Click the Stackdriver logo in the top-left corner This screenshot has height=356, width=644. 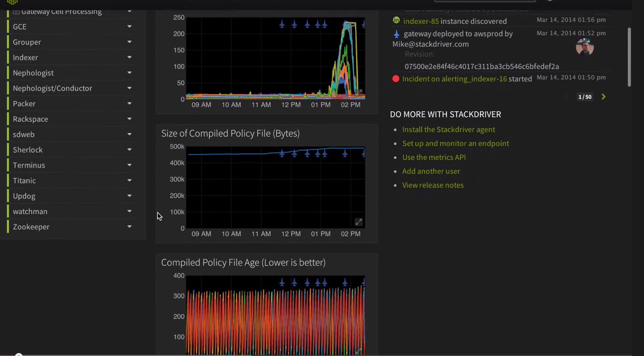point(11,2)
